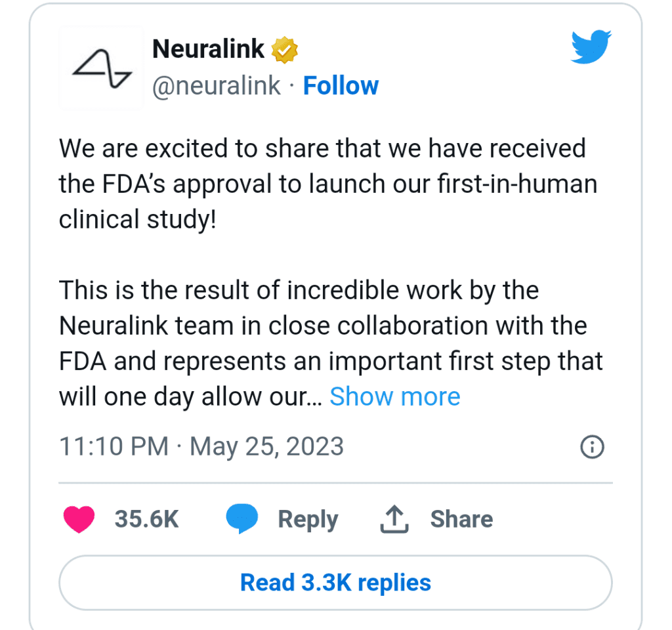
Task: Click the share upload arrow icon
Action: point(394,519)
